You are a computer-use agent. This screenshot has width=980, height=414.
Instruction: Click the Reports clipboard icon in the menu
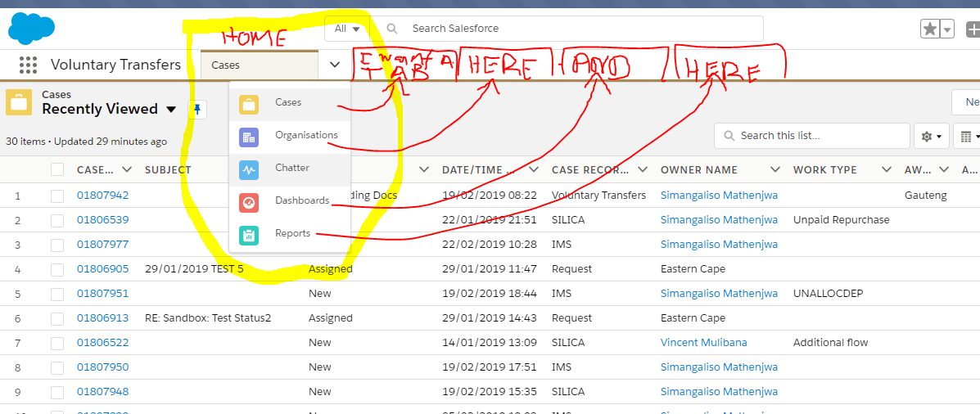249,236
